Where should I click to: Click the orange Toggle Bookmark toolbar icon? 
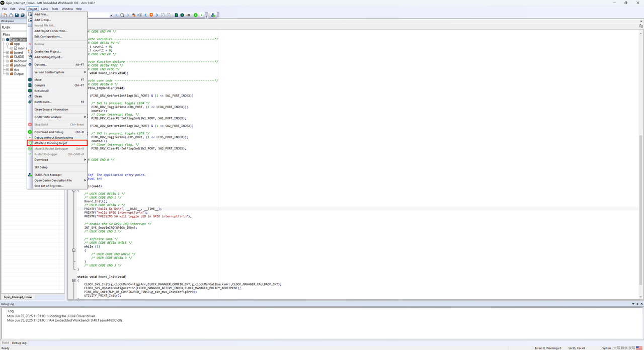pyautogui.click(x=151, y=15)
